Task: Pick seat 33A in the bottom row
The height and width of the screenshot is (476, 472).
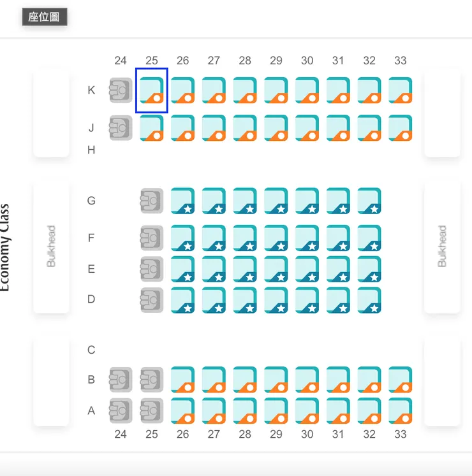Action: coord(401,411)
